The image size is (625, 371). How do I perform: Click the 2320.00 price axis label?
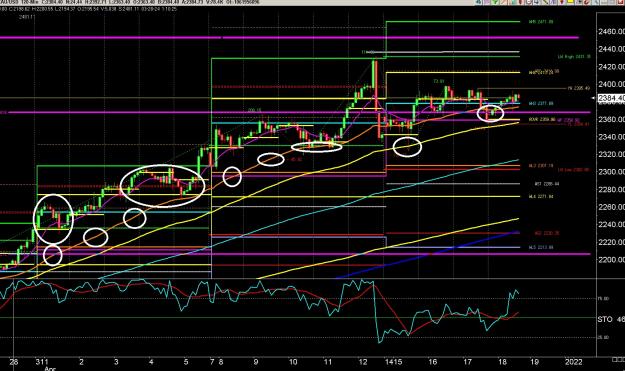(x=611, y=154)
